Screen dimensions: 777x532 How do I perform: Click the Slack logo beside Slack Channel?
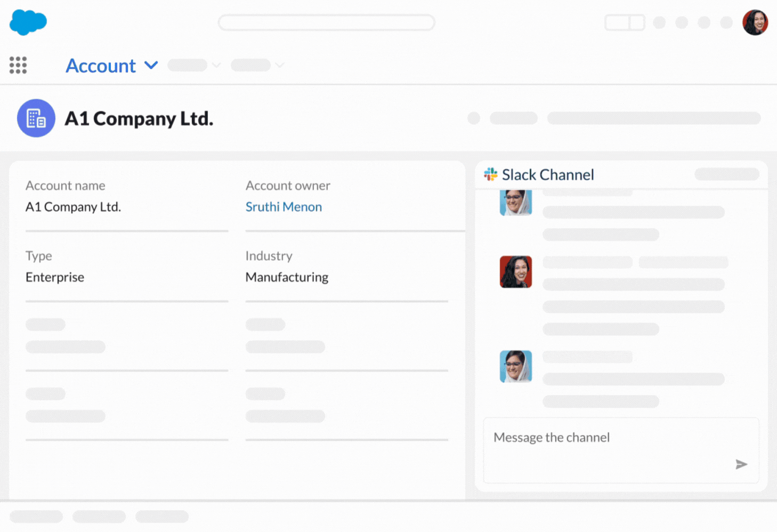(x=490, y=174)
